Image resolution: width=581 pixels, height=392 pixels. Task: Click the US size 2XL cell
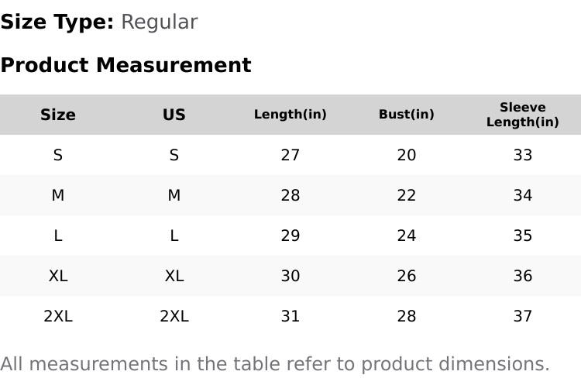(x=174, y=316)
